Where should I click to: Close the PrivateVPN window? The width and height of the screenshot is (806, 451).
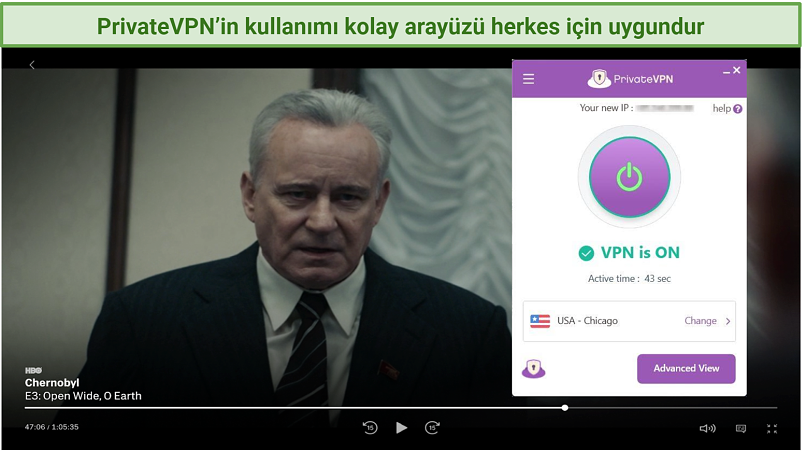pyautogui.click(x=737, y=70)
